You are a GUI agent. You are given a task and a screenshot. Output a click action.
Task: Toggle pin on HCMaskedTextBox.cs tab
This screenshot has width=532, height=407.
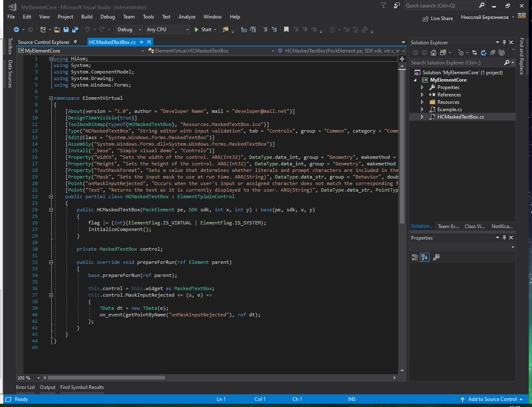coord(142,42)
